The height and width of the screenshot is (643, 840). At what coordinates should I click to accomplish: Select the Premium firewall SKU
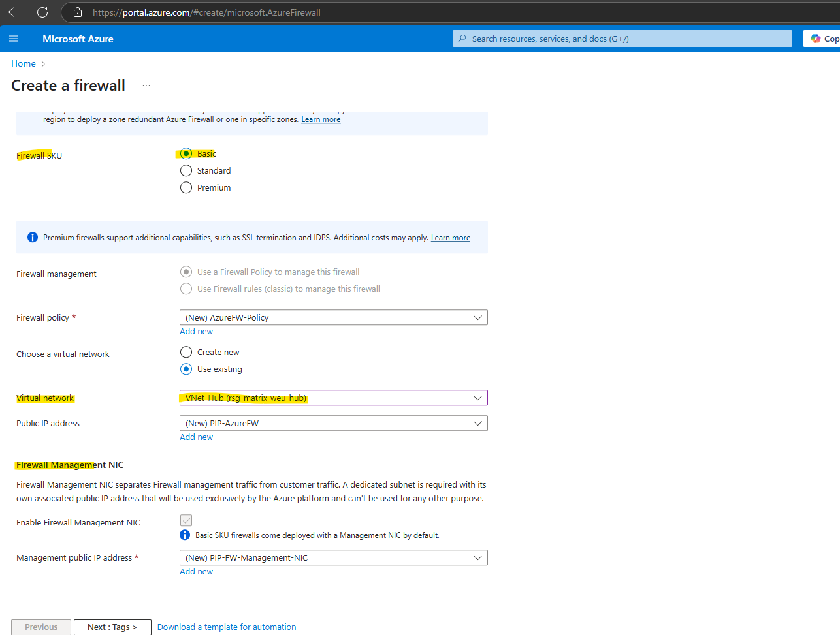(186, 187)
